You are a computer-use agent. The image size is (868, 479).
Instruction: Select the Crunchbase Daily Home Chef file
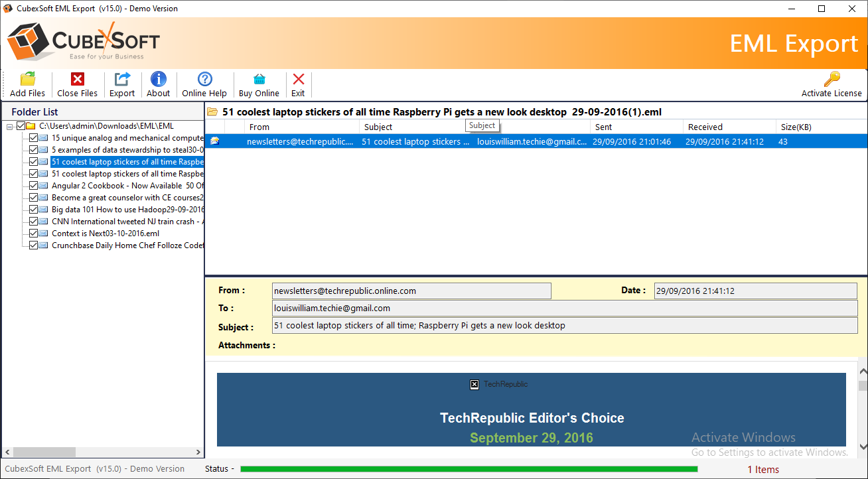click(127, 245)
